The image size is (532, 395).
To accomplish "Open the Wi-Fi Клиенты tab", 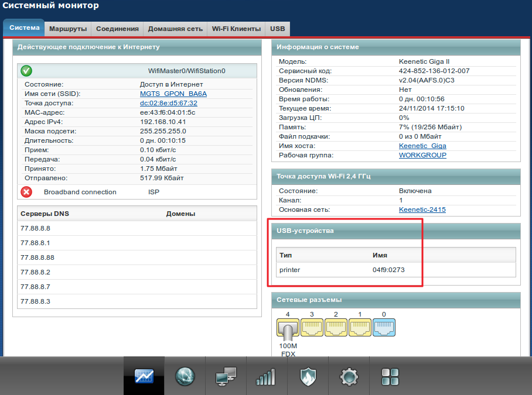I will click(236, 29).
